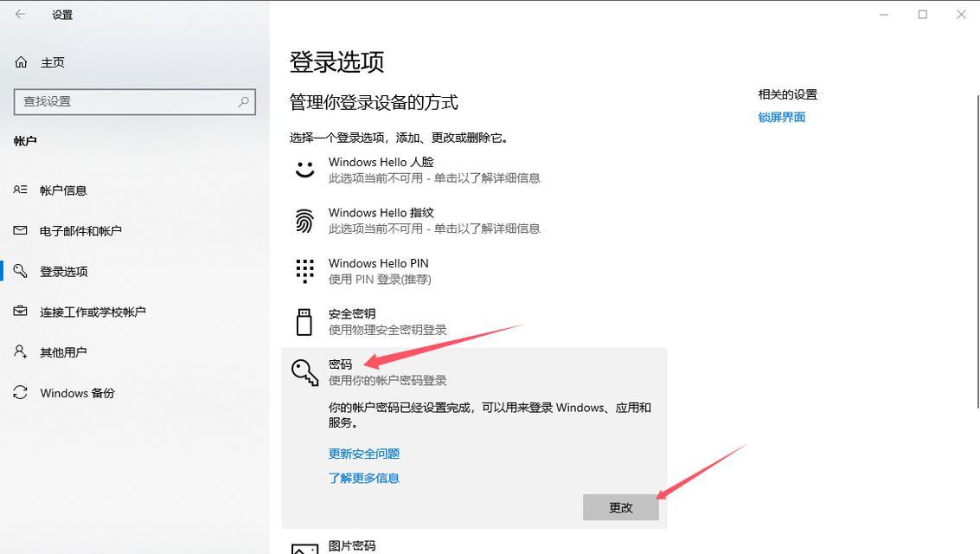Close the Settings window
This screenshot has height=554, width=980.
point(961,15)
